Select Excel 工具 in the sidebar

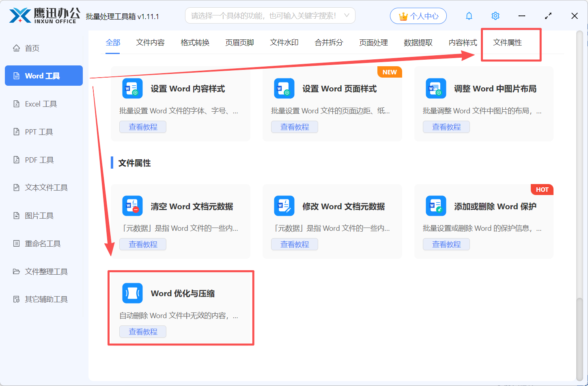[x=44, y=104]
